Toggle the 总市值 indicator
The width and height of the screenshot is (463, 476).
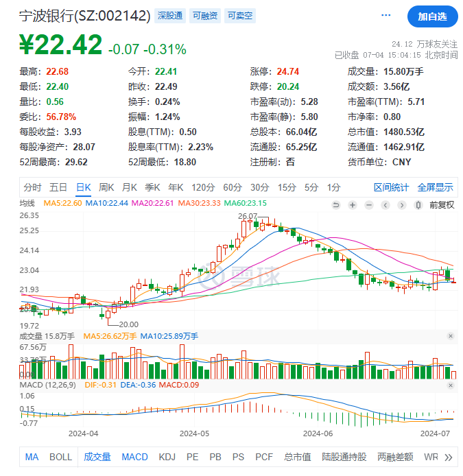[298, 457]
